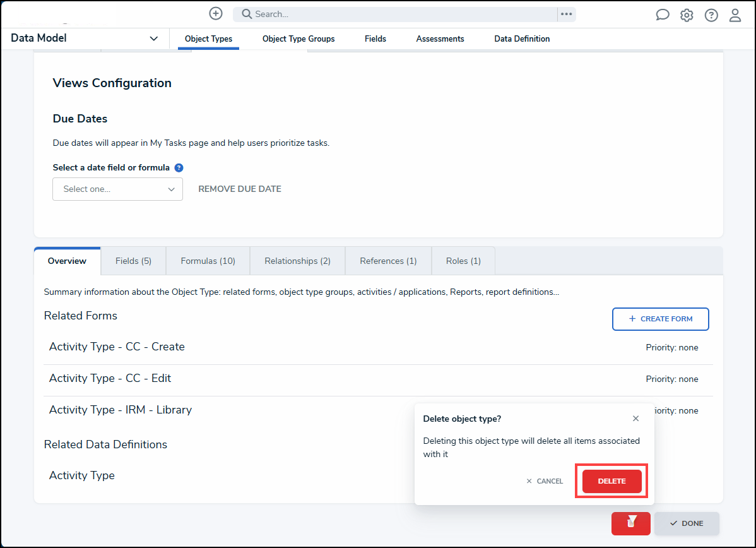Click the plus create-new icon
This screenshot has height=548, width=756.
click(216, 13)
